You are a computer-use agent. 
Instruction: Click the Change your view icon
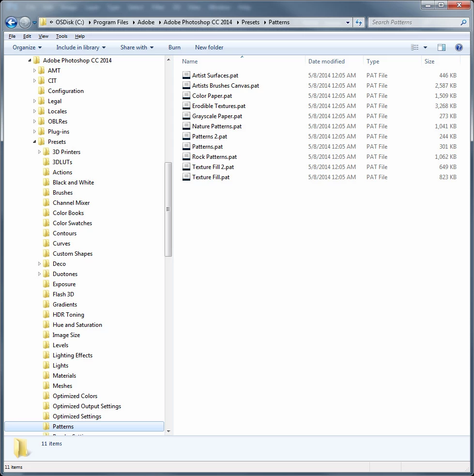coord(415,47)
